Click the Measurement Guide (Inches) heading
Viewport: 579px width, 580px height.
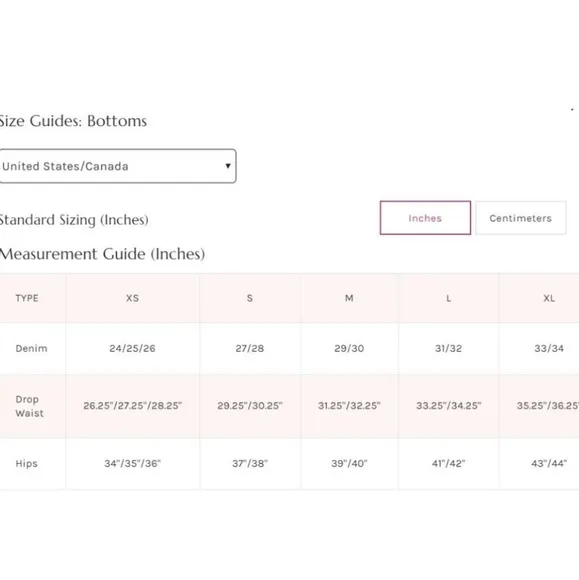[x=102, y=254]
